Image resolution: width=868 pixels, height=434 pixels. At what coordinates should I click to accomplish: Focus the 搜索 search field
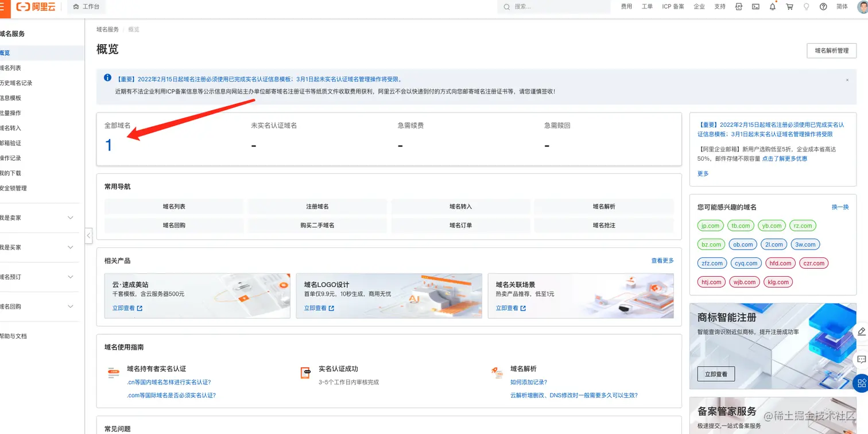click(554, 7)
